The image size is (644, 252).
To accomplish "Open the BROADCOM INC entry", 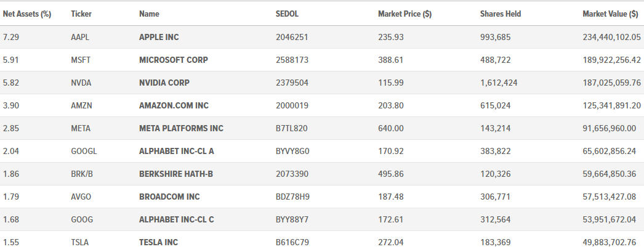I will (169, 197).
